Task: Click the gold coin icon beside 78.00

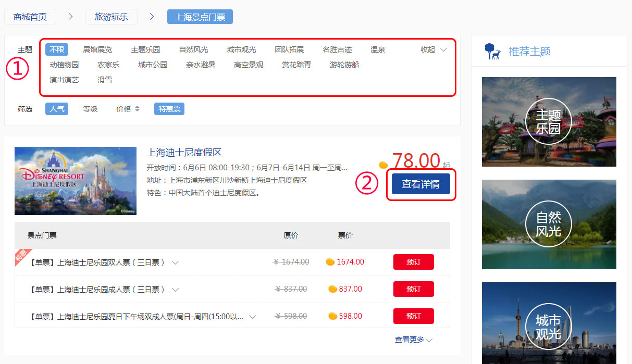Action: [x=383, y=165]
